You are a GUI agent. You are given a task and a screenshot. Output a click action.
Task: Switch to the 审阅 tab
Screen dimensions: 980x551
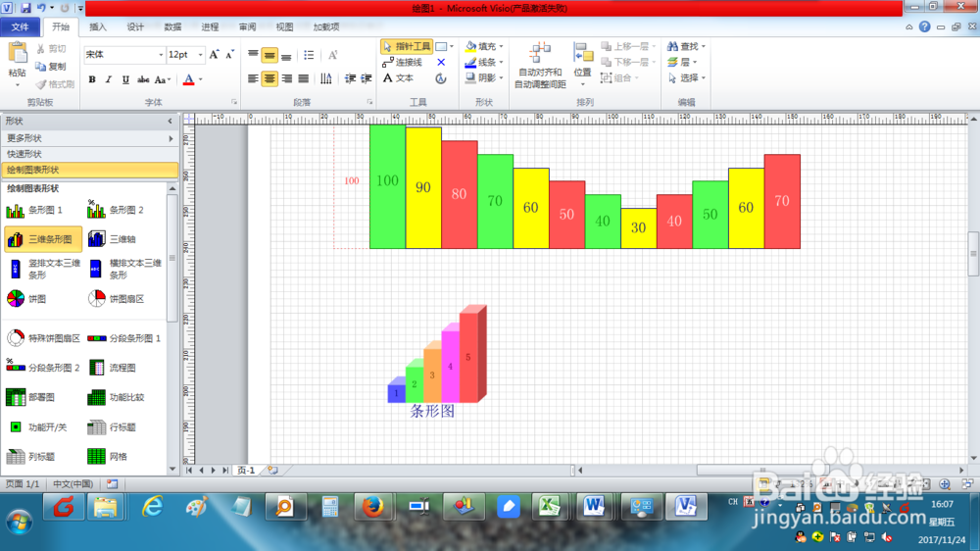click(x=247, y=26)
